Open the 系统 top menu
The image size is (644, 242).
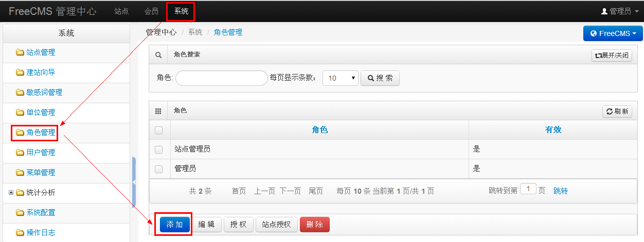pyautogui.click(x=181, y=11)
